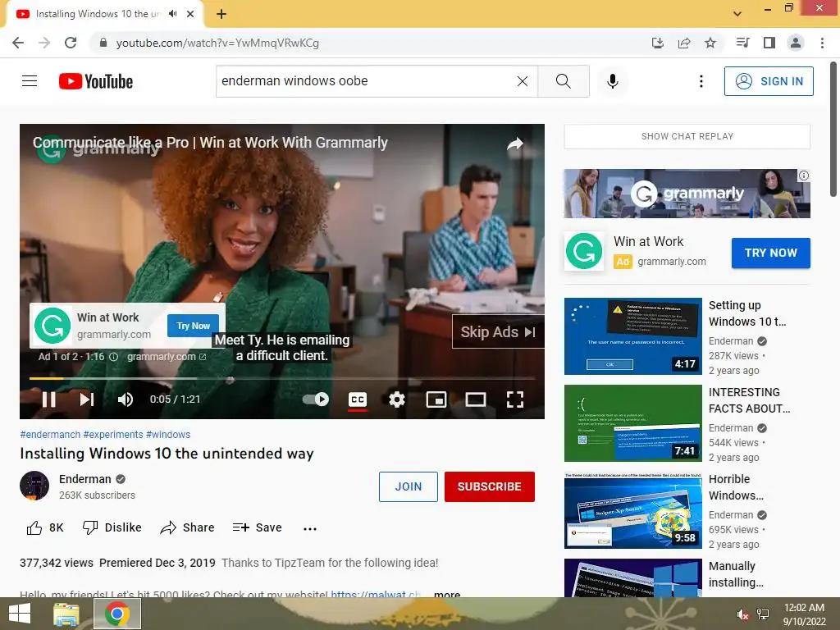Click the Enderman channel name
Screen dimensions: 840x630
point(85,479)
